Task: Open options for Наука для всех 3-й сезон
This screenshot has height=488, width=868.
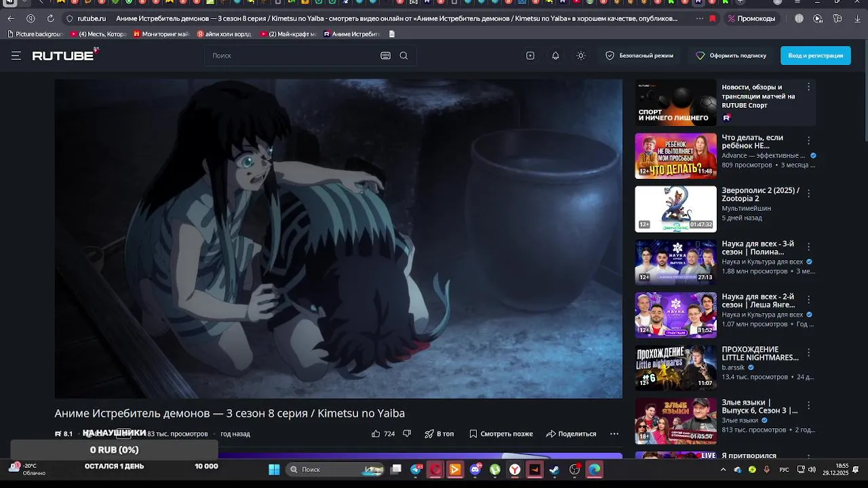Action: (808, 246)
